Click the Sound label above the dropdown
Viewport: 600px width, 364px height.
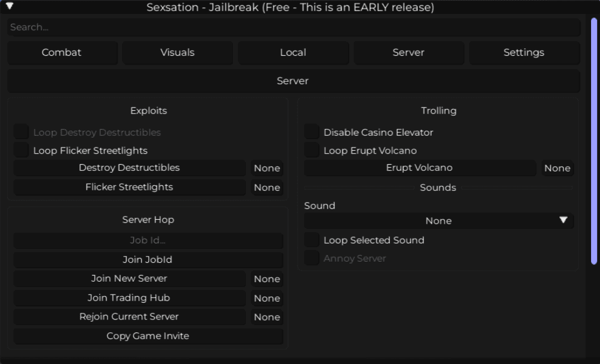pyautogui.click(x=320, y=206)
